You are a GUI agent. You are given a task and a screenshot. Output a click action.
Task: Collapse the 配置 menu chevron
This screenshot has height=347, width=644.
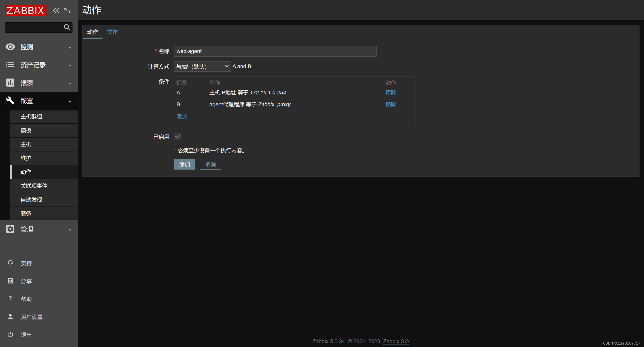[x=70, y=101]
